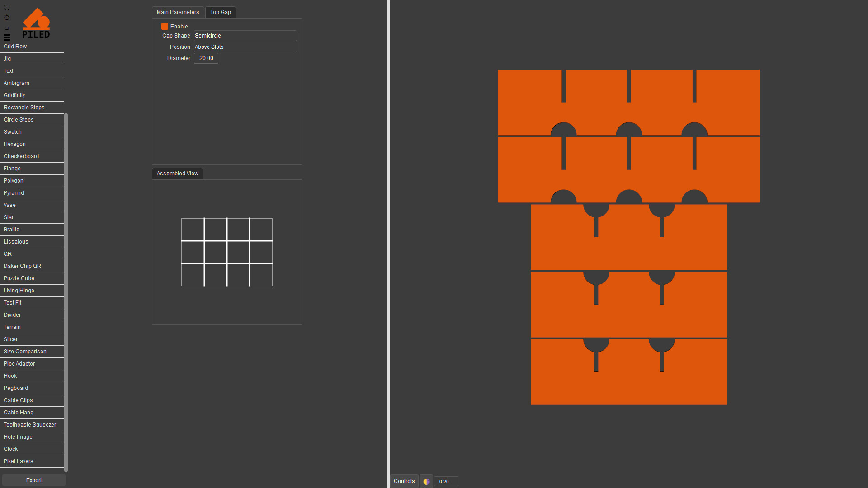The height and width of the screenshot is (488, 868).
Task: Toggle the orange Enable checkbox
Action: point(165,27)
